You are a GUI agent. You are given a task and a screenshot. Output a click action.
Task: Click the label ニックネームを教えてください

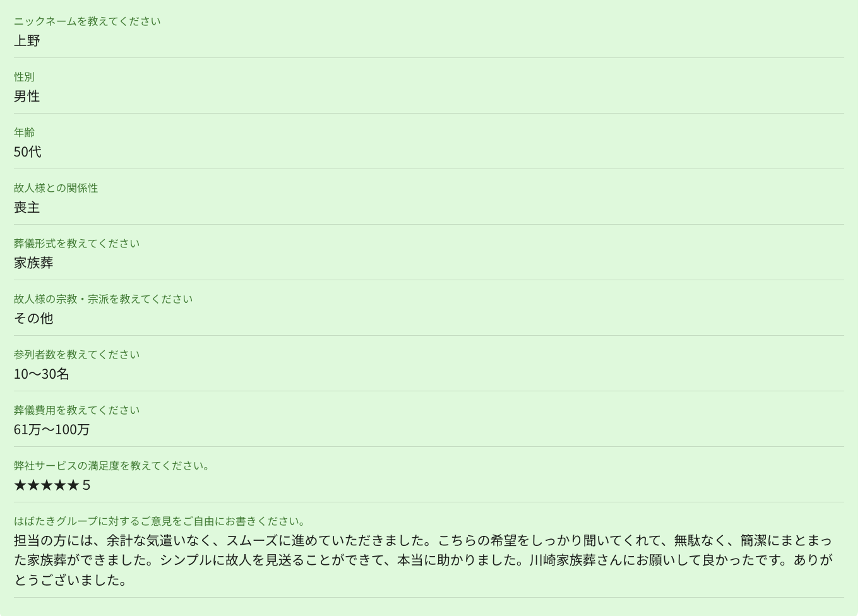click(87, 21)
